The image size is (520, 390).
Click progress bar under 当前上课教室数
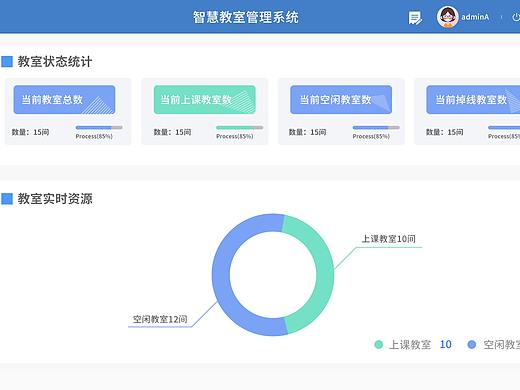point(239,127)
